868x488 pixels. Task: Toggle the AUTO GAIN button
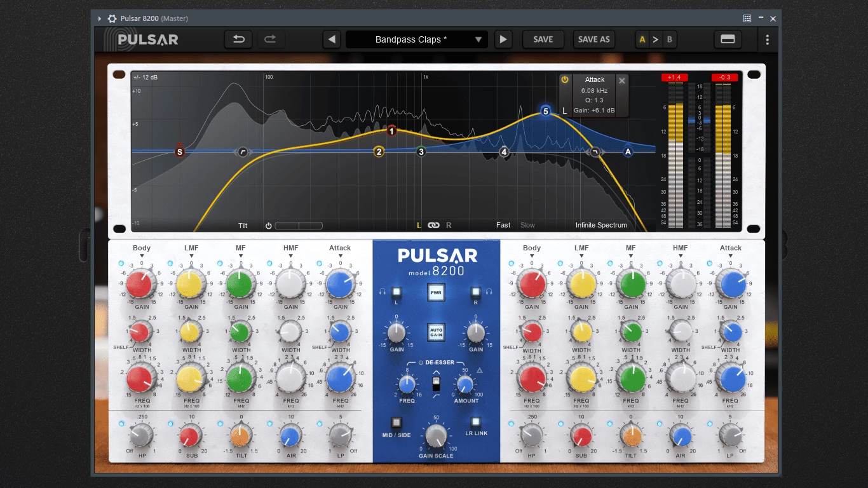(435, 332)
